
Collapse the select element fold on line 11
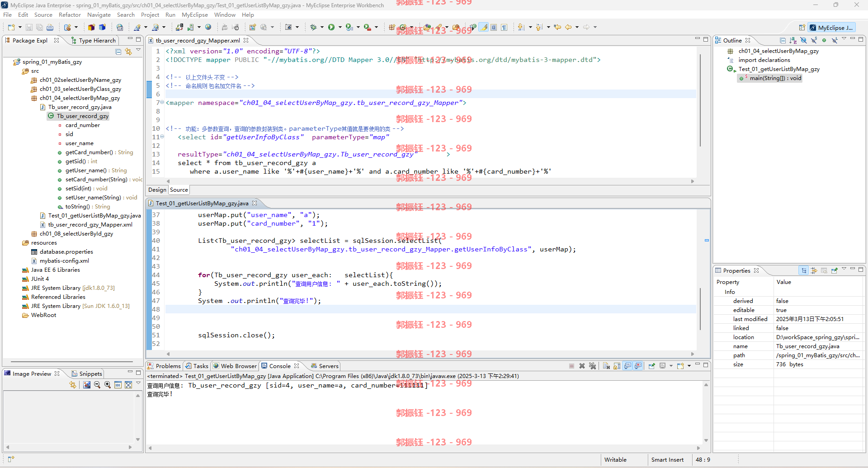coord(162,137)
